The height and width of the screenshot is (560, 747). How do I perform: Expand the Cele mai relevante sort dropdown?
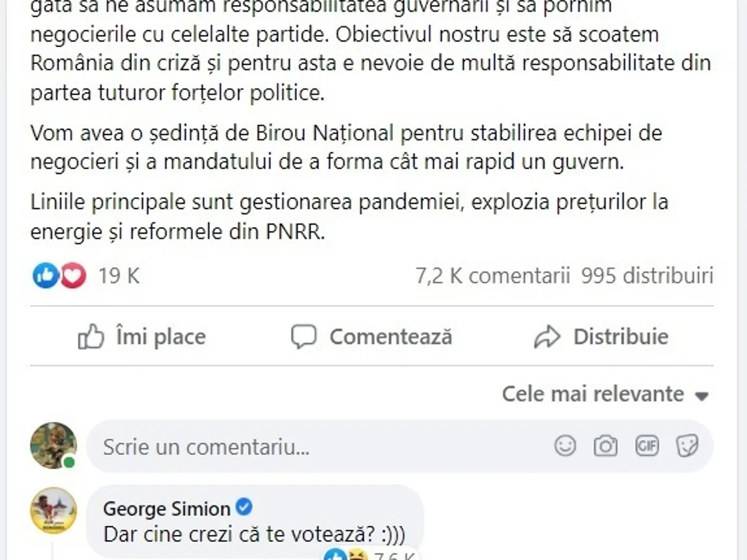click(604, 394)
